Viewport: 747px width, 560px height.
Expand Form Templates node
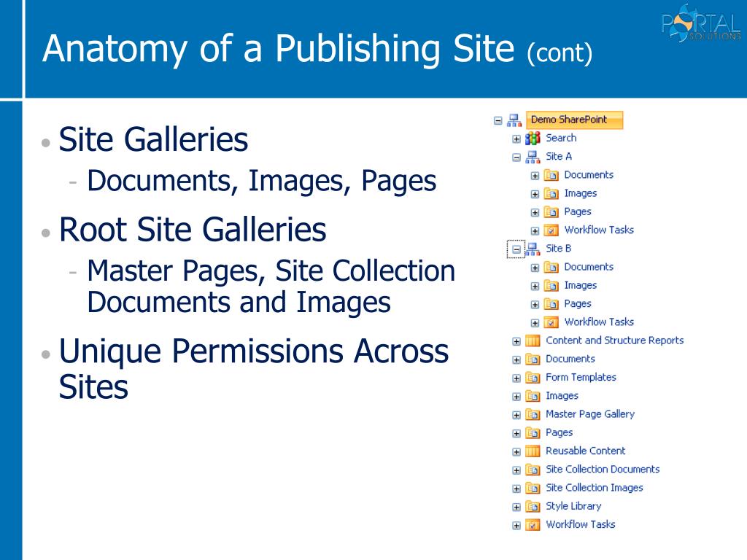(516, 378)
